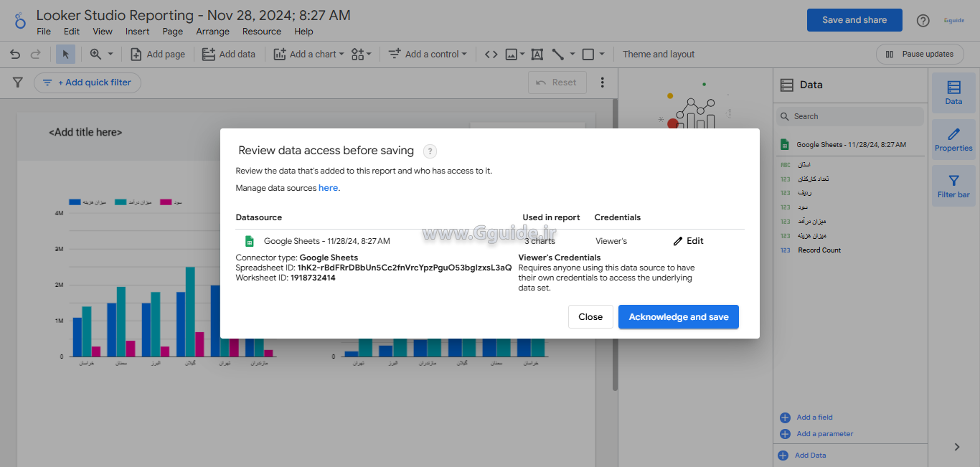
Task: Select the selection mode pointer tool
Action: (x=65, y=55)
